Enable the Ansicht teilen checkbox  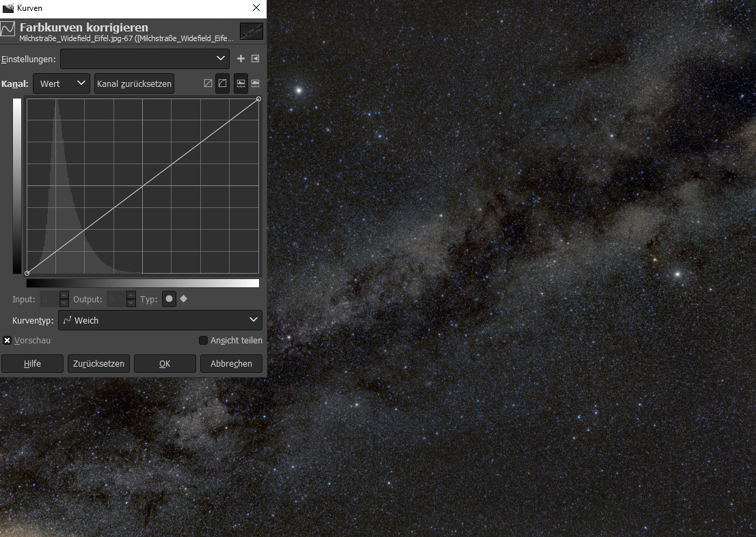click(204, 341)
